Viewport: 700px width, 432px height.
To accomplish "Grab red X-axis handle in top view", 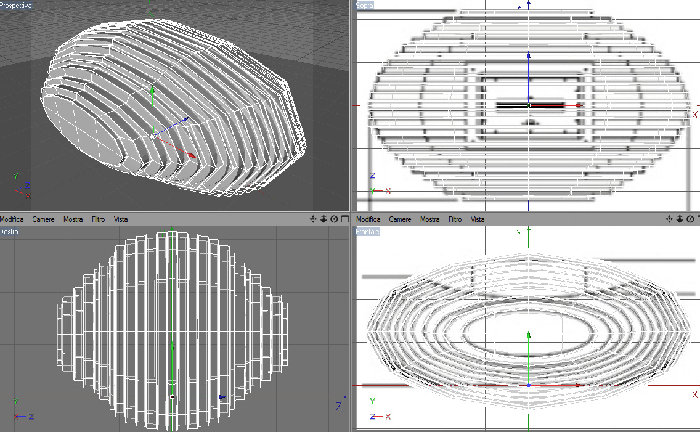I will click(579, 105).
